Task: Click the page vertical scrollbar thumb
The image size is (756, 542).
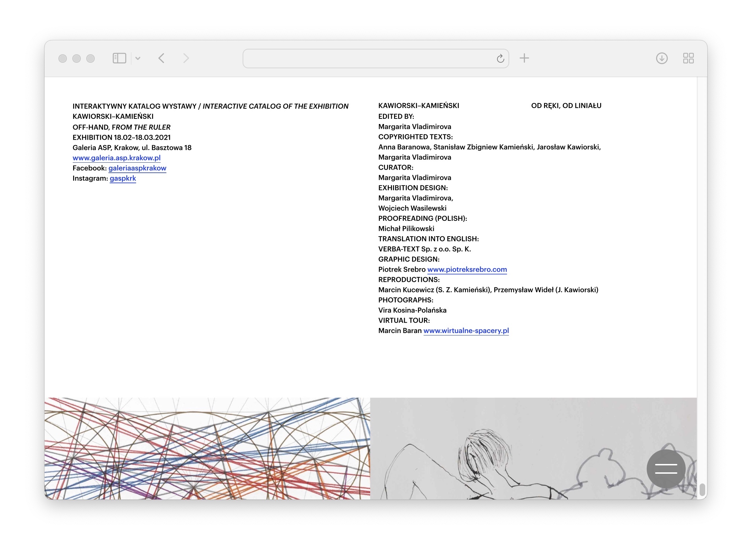Action: point(702,489)
